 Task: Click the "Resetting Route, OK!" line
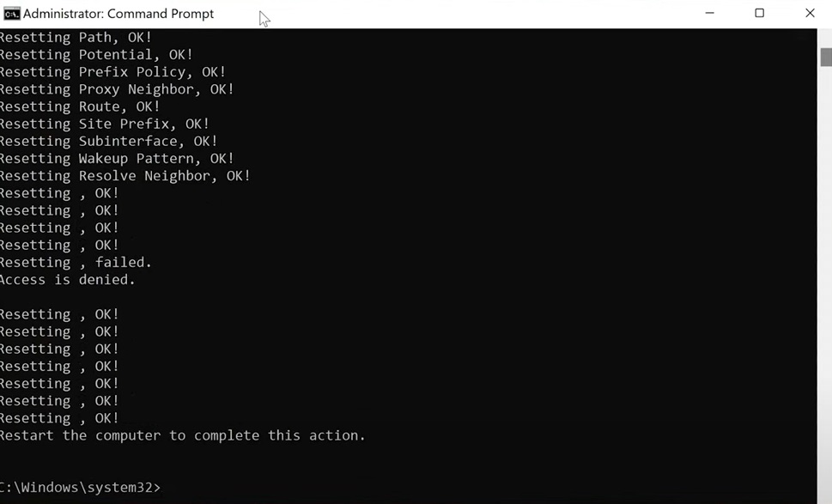click(80, 106)
